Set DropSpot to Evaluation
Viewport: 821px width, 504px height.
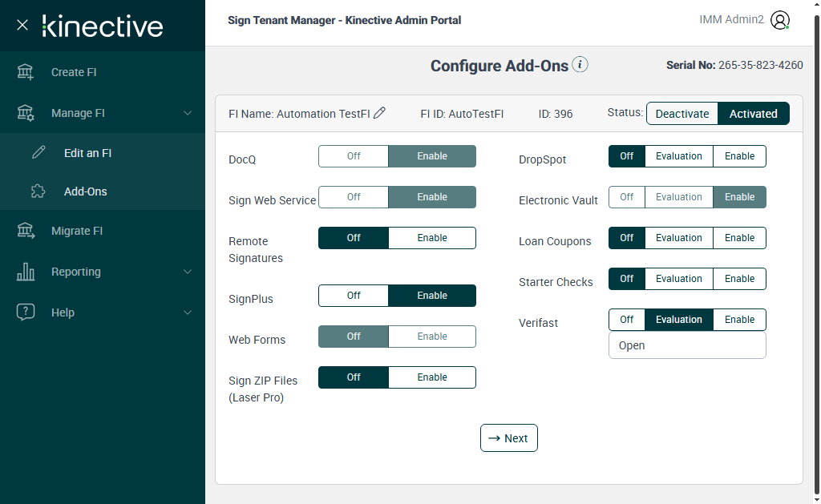tap(678, 156)
